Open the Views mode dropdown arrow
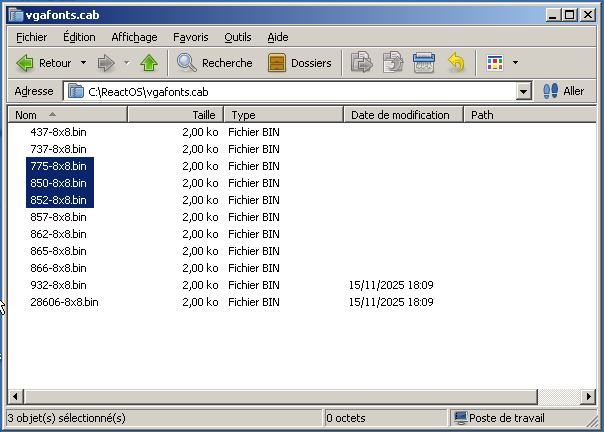The width and height of the screenshot is (604, 432). [x=515, y=63]
